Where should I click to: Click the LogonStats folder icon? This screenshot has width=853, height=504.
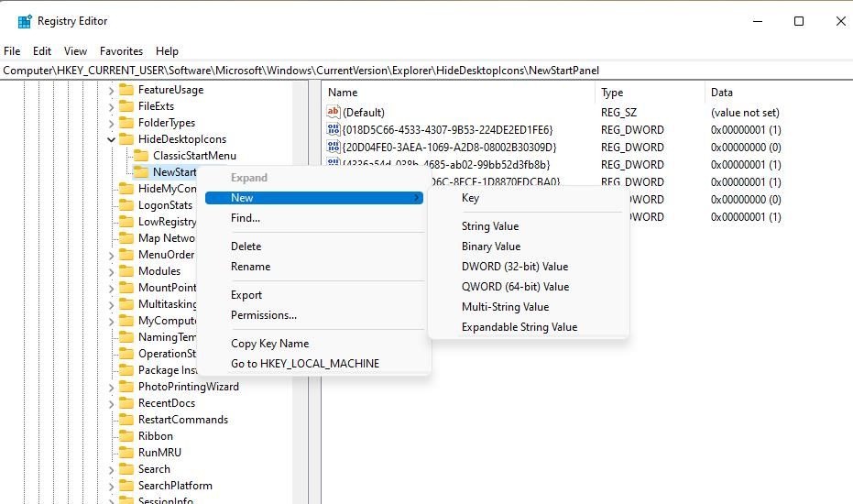point(126,204)
